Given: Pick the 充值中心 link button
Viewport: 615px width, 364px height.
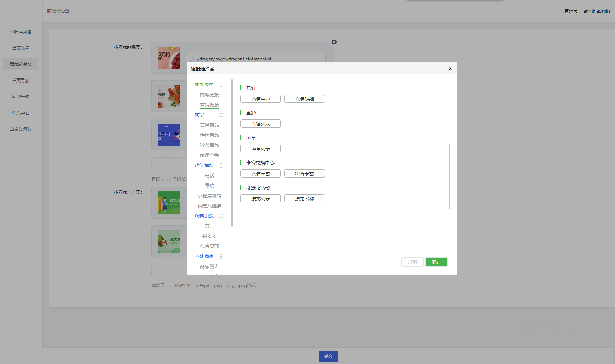Looking at the screenshot, I should tap(261, 99).
